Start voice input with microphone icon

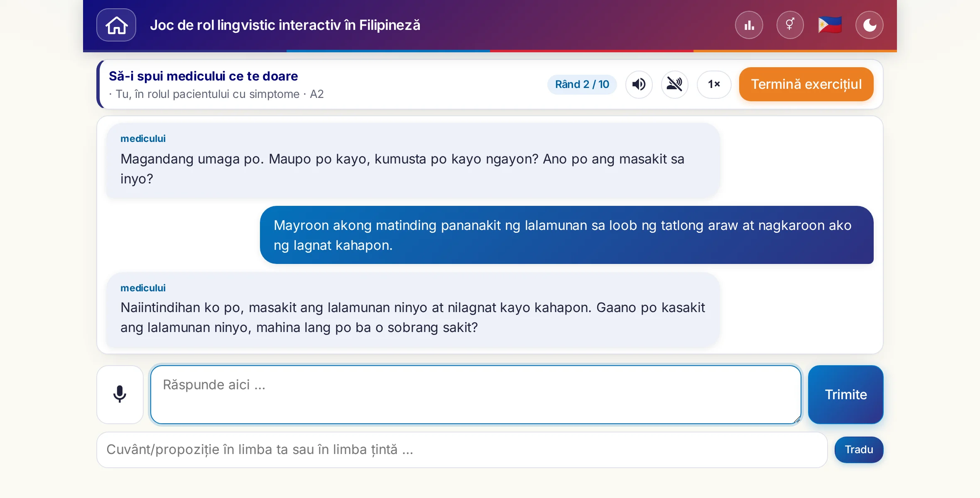120,394
